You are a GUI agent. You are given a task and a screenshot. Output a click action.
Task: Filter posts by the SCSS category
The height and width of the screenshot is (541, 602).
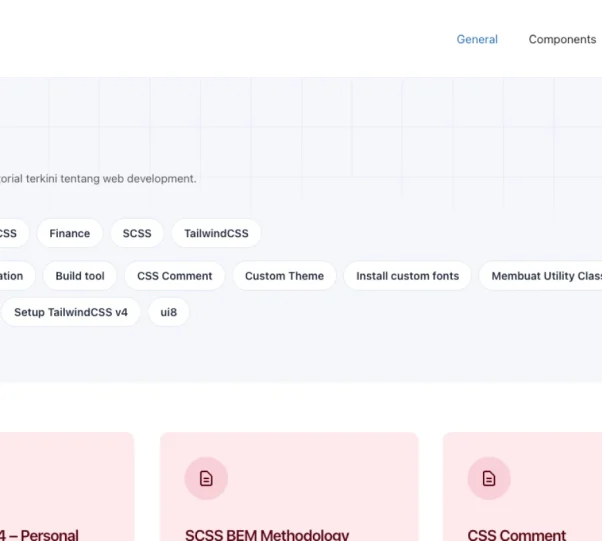coord(137,233)
